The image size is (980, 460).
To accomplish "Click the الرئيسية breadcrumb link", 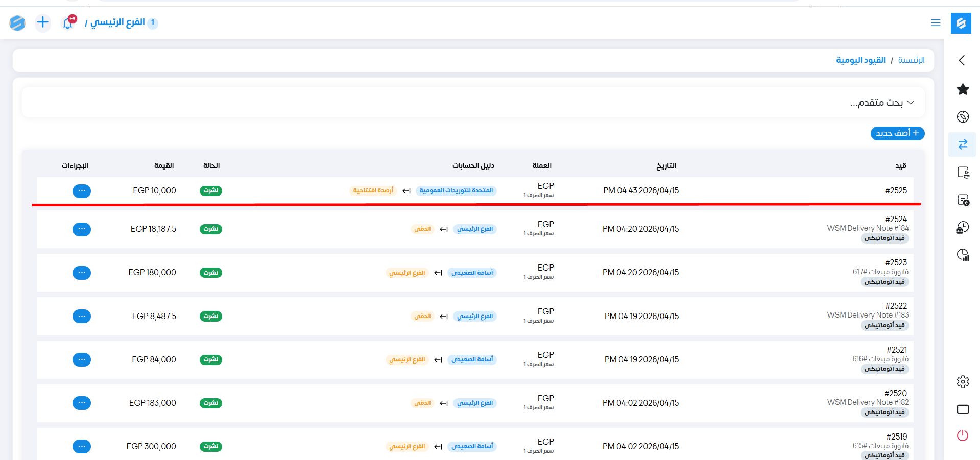I will [911, 60].
